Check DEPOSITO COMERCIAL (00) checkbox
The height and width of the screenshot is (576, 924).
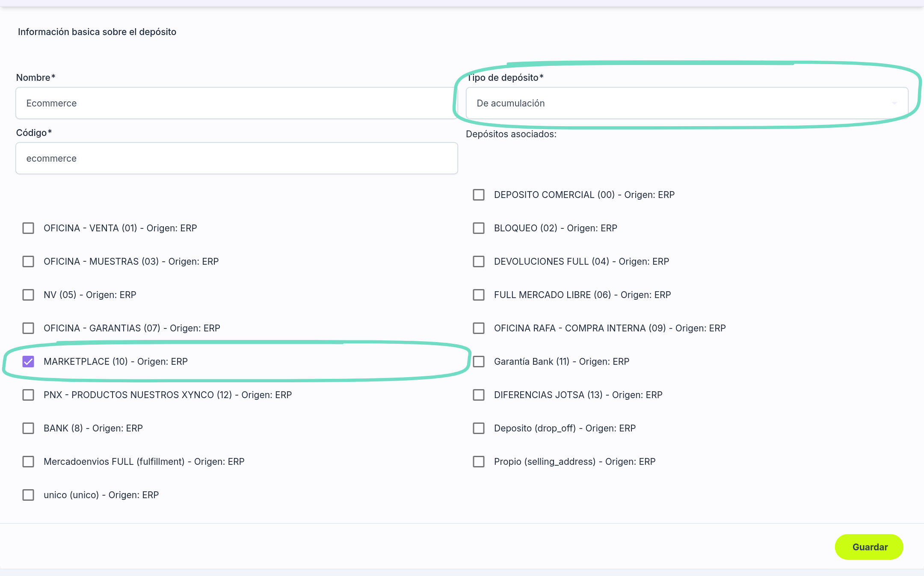[479, 195]
